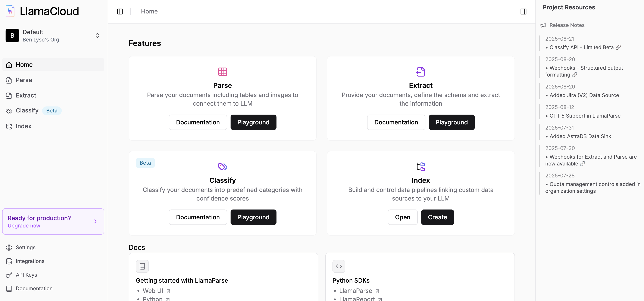644x301 pixels.
Task: Click Upgrade now in the production banner
Action: coord(24,226)
